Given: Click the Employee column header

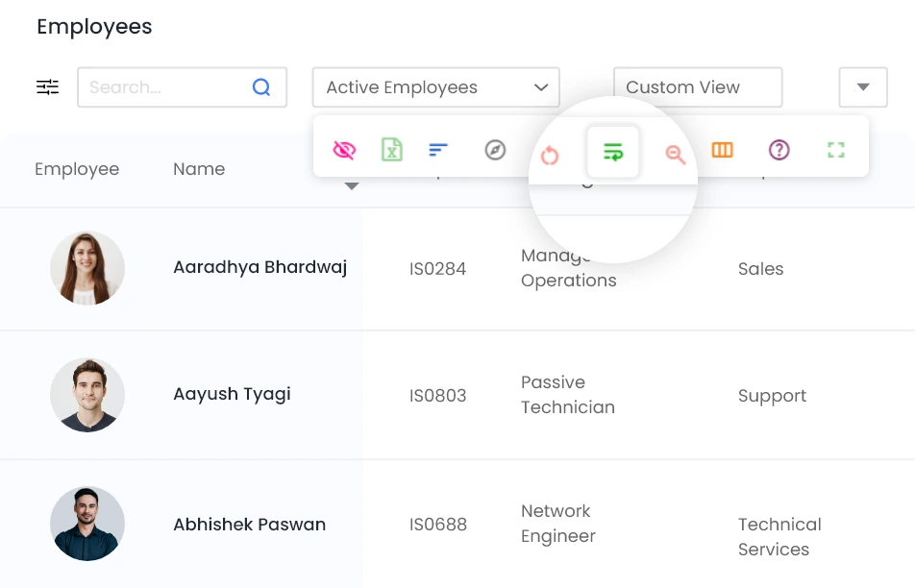Looking at the screenshot, I should pos(77,169).
